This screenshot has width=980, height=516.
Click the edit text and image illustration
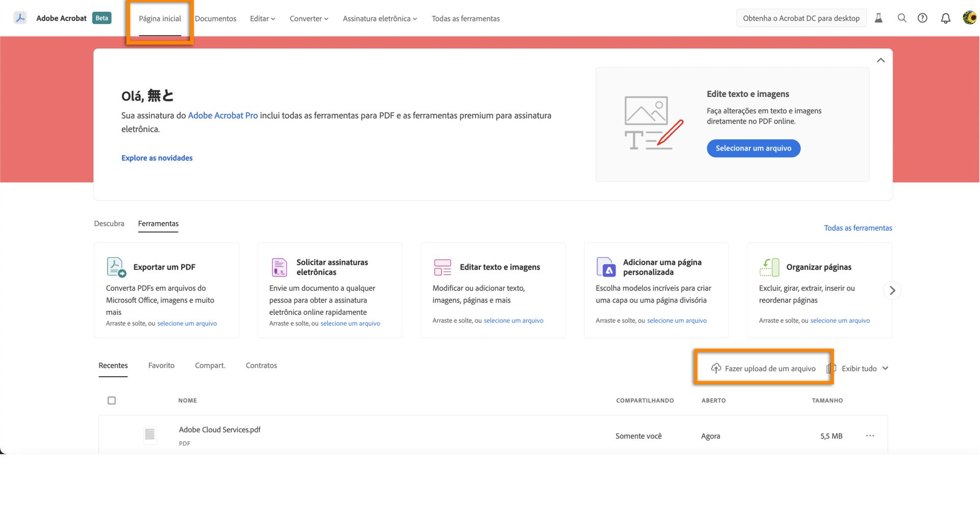click(653, 124)
